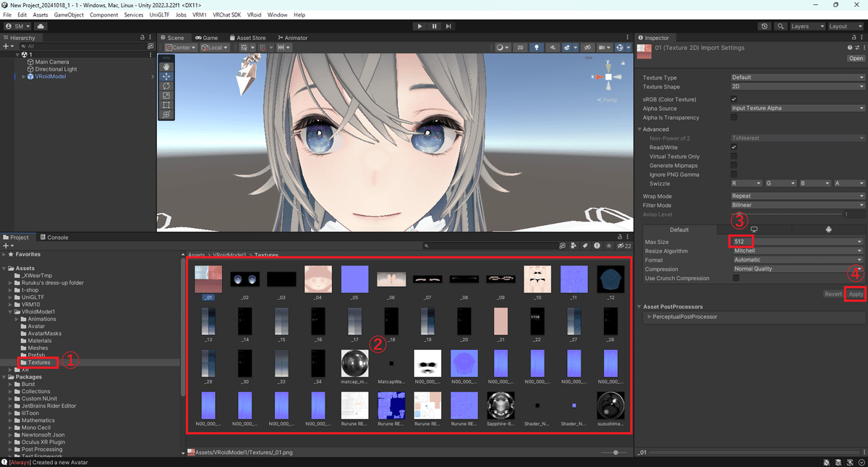The width and height of the screenshot is (868, 467).
Task: Select the Move tool in Scene
Action: click(x=166, y=76)
